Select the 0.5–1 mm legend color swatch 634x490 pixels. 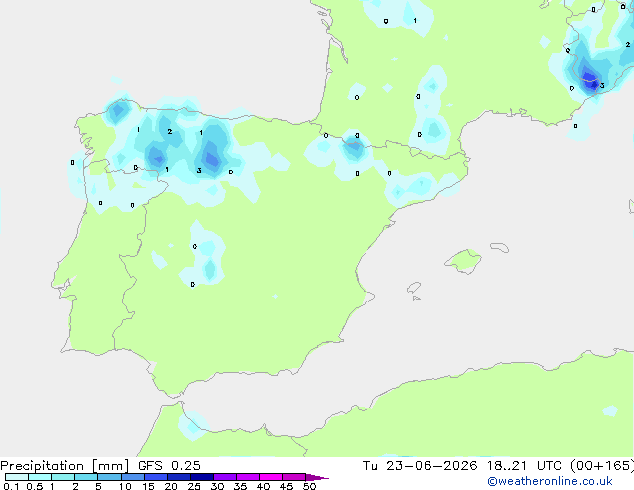coord(40,477)
